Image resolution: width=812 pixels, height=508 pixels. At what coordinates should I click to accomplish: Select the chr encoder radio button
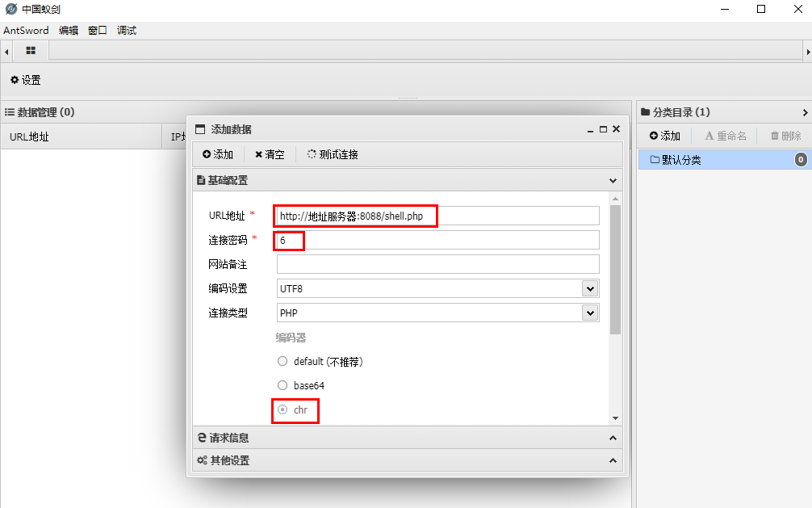(283, 409)
